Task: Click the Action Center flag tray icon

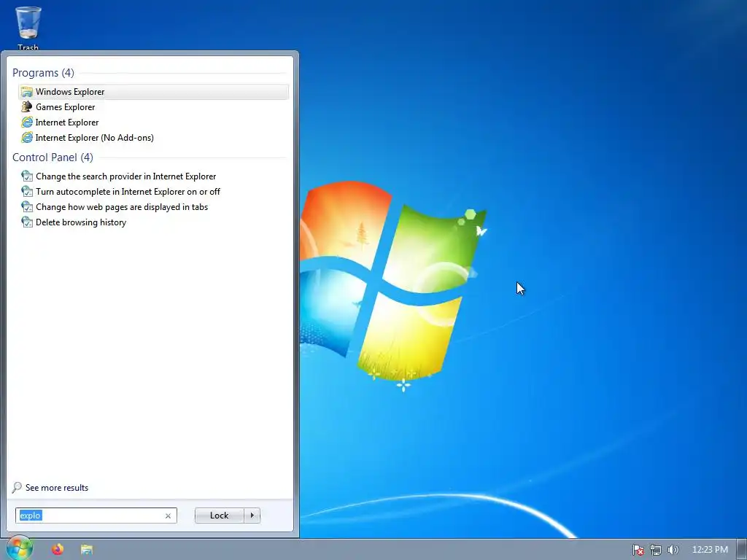Action: 638,550
